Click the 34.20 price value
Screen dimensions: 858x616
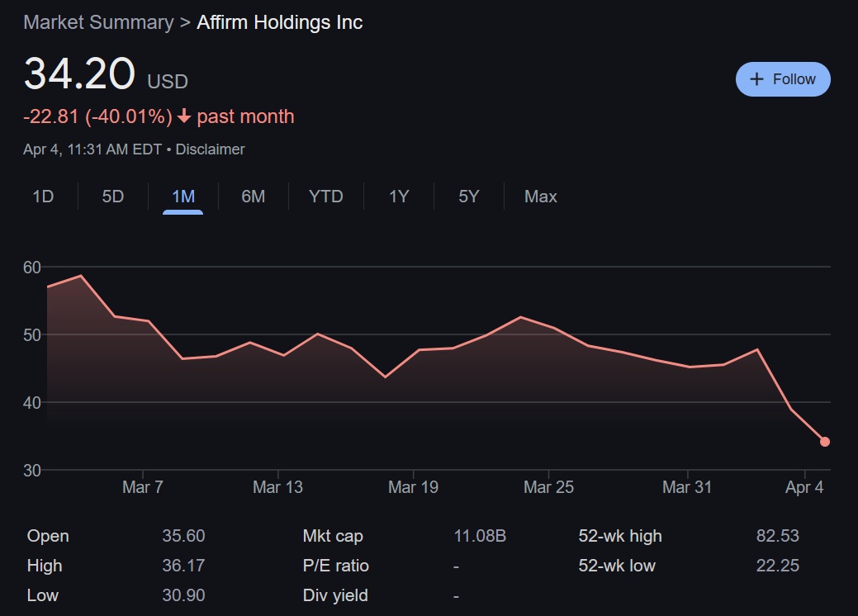click(79, 73)
